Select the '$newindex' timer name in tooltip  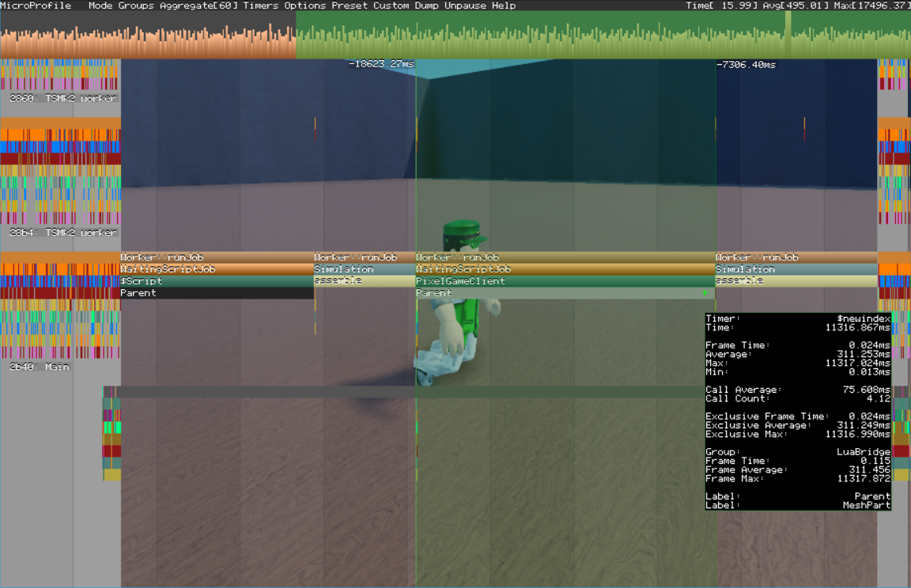864,318
